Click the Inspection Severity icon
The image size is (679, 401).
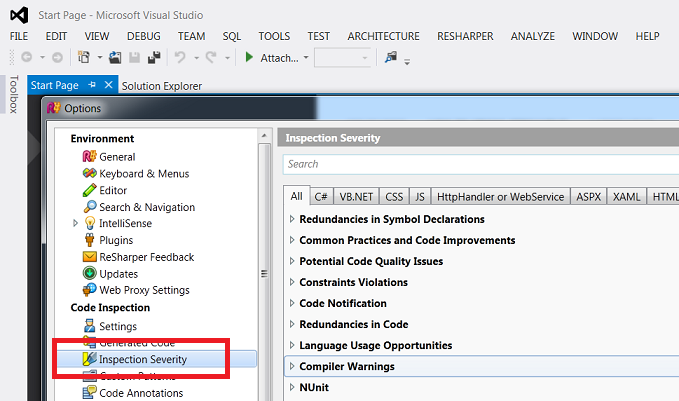point(89,359)
